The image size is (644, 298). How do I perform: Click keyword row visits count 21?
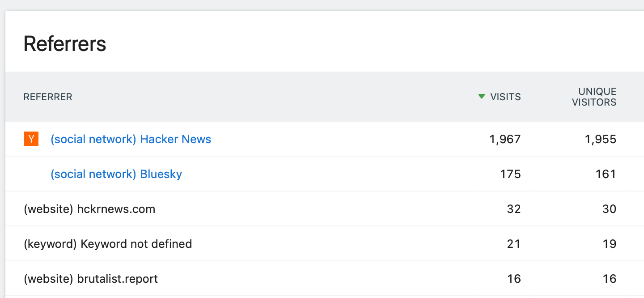click(514, 244)
